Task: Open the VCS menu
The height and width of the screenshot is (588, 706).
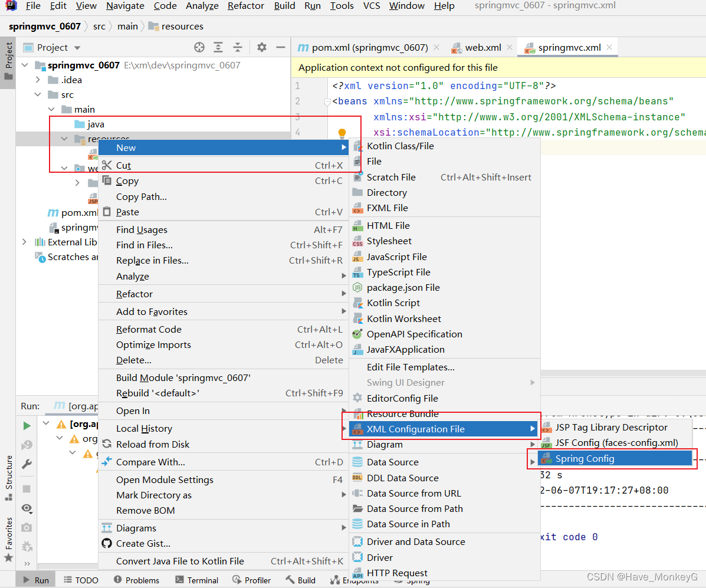Action: [372, 6]
